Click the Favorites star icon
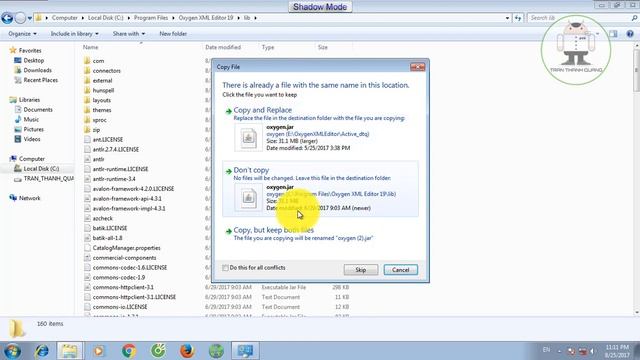 click(x=13, y=51)
